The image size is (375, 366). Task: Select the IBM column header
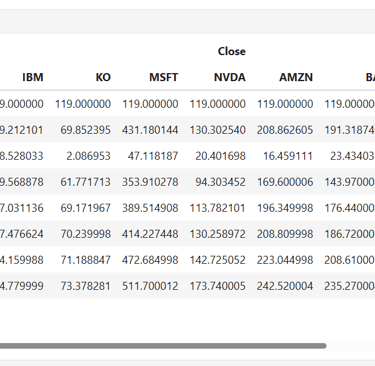coord(33,77)
